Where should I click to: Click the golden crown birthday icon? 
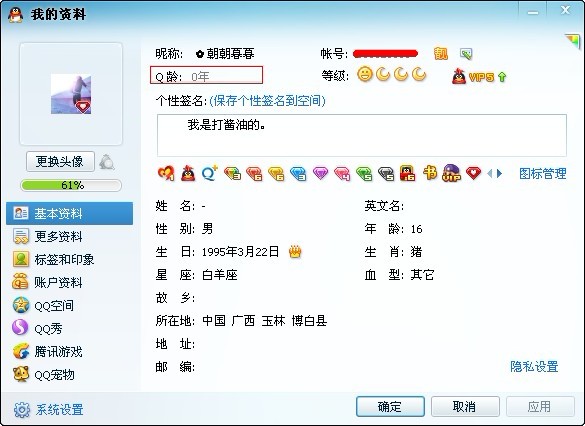(x=295, y=252)
